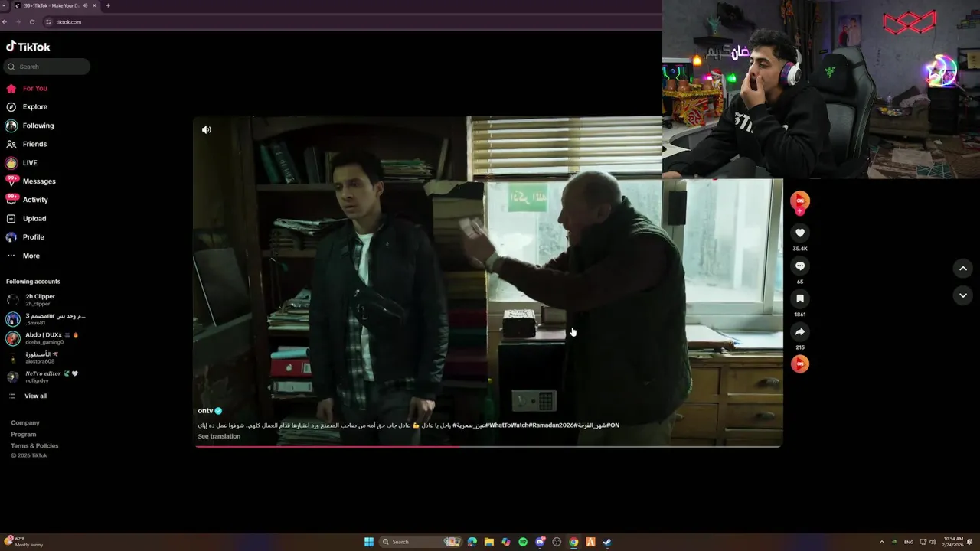
Task: Seek within the video progress bar
Action: (x=488, y=446)
